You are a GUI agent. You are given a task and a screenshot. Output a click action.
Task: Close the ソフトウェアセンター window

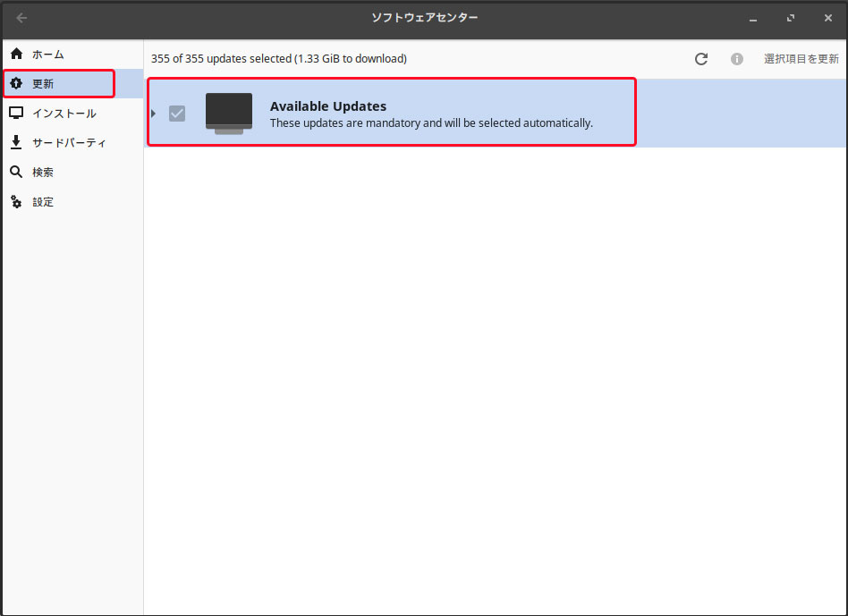(x=827, y=18)
